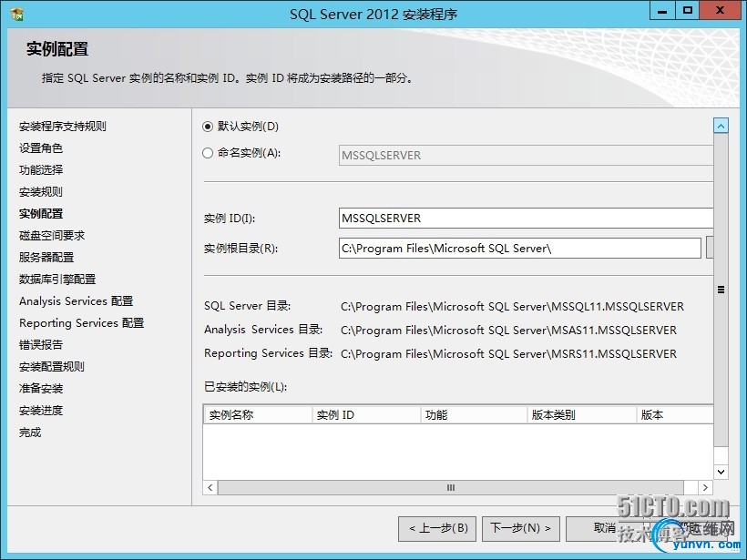The height and width of the screenshot is (560, 747).
Task: Click the < 上一步(B) button
Action: coord(437,528)
